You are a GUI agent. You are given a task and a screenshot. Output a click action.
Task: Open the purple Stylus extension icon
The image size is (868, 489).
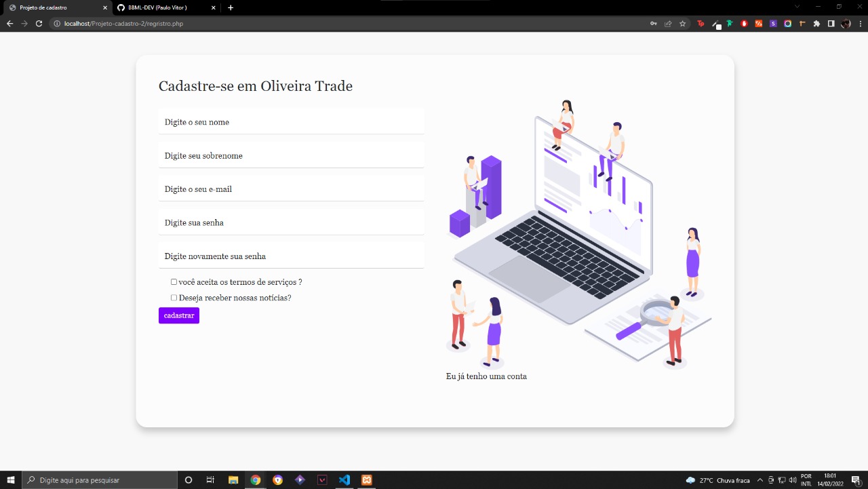click(773, 23)
